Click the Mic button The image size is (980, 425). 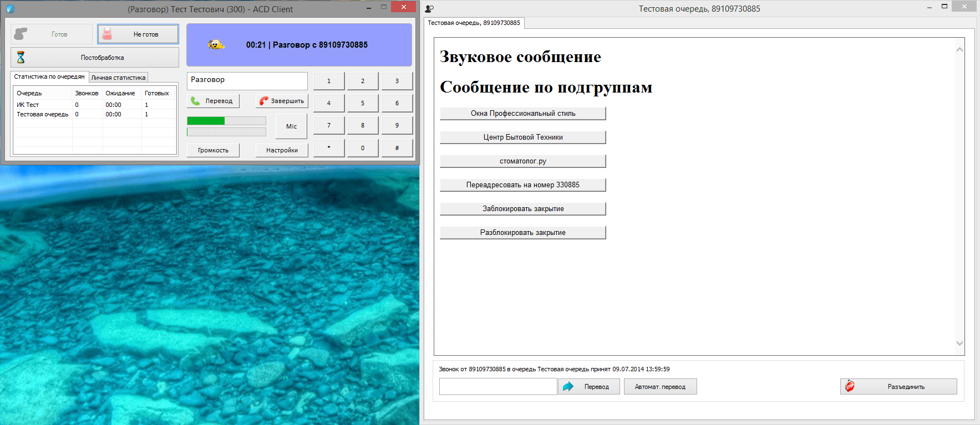[292, 126]
